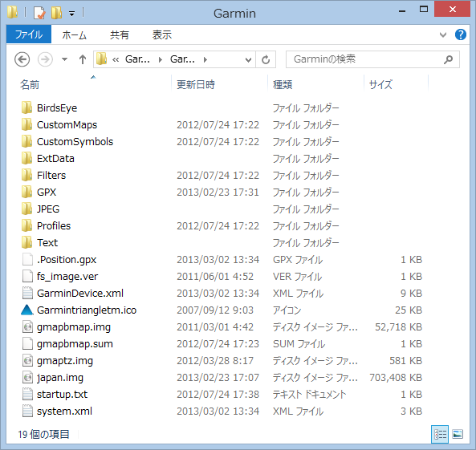This screenshot has width=476, height=450.
Task: Select the GPX folder icon
Action: (27, 192)
